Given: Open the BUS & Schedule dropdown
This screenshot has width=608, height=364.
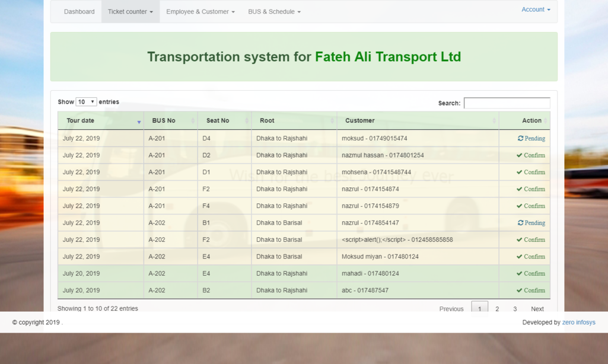Looking at the screenshot, I should coord(274,12).
